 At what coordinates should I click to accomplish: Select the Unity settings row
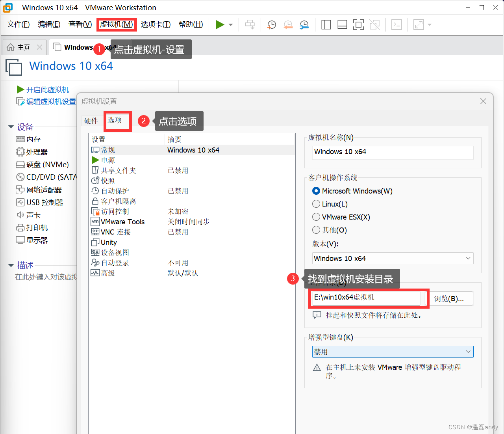click(x=192, y=242)
